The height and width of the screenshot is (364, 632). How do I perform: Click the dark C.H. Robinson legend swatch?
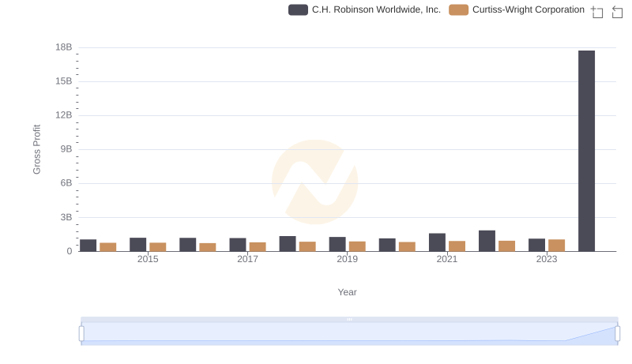point(298,9)
